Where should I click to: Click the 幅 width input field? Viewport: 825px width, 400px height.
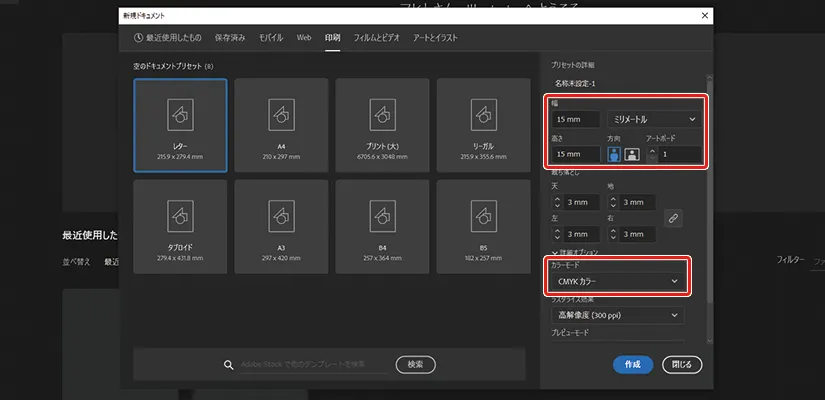tap(576, 119)
